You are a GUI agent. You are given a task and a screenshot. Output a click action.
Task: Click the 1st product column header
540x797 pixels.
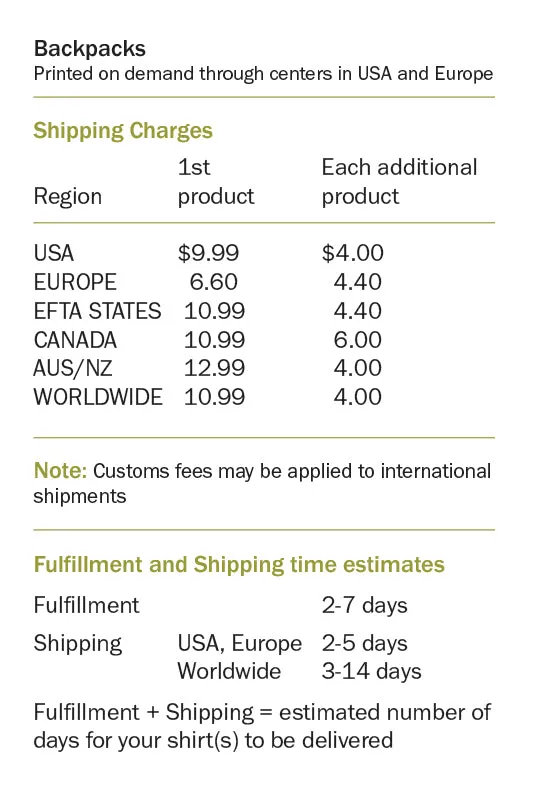tap(216, 181)
